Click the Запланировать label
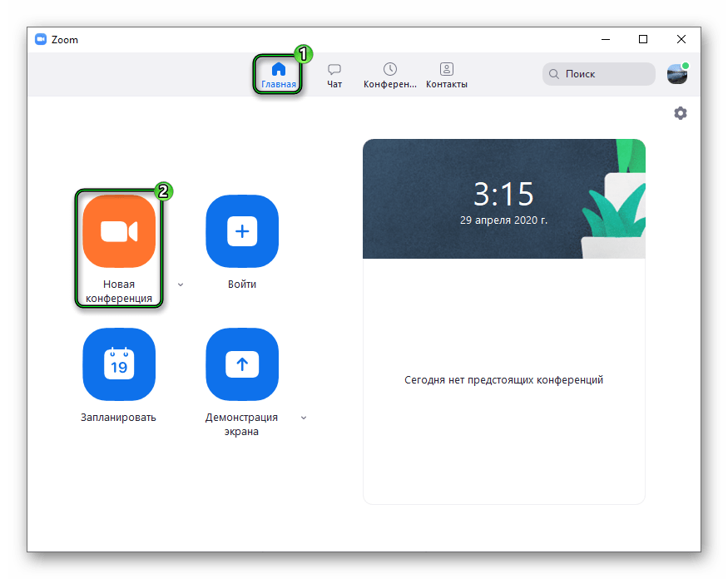Viewport: 728px width, 579px height. click(119, 418)
